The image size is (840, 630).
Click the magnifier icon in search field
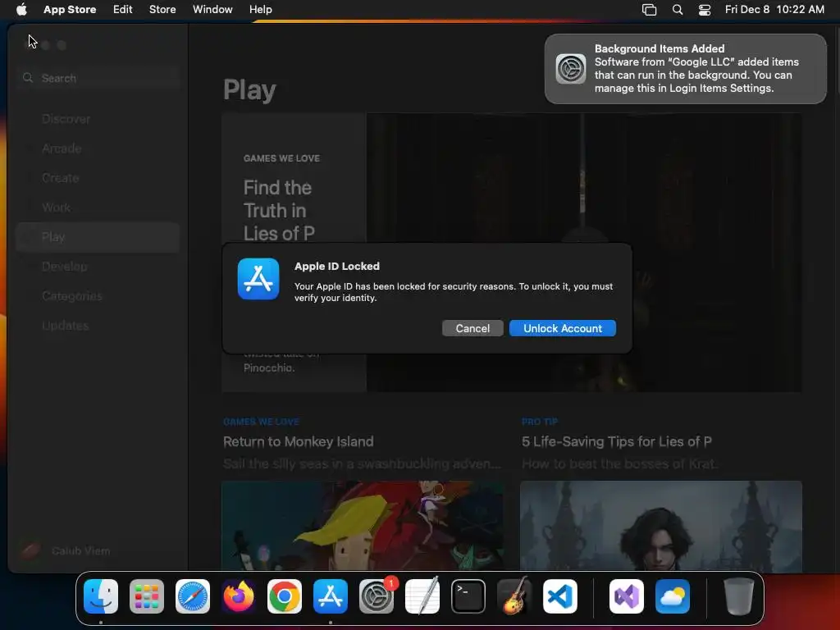coord(28,78)
